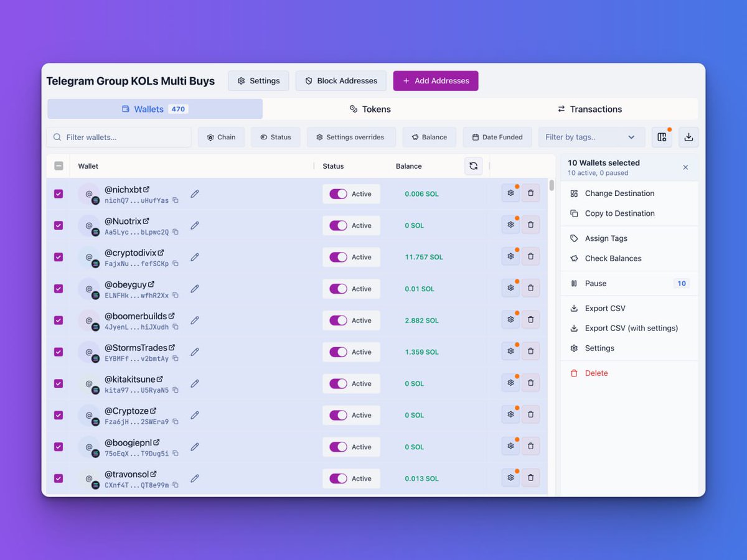Click the 11.757 SOL balance value
The image size is (747, 560).
[x=424, y=257]
